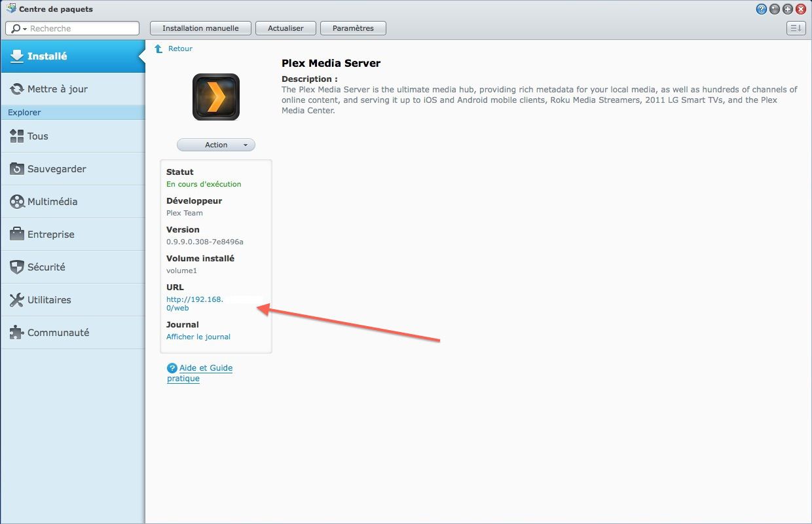This screenshot has width=812, height=524.
Task: Click Afficher le journal link
Action: pos(198,337)
